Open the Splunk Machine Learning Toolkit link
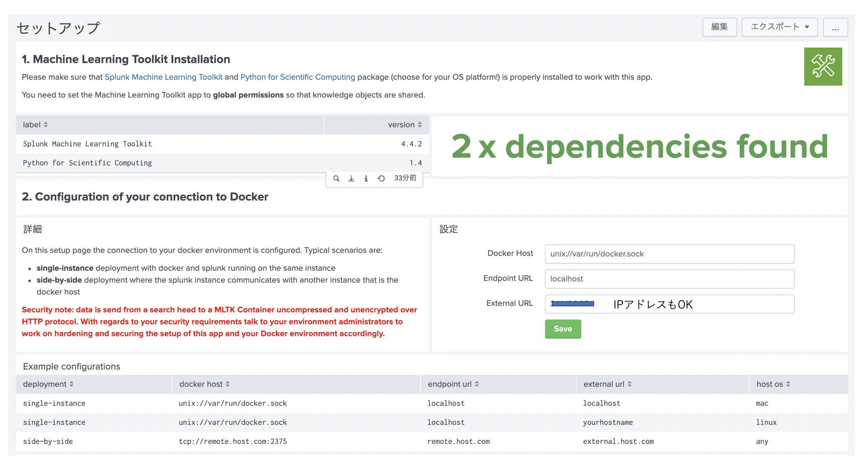 tap(163, 77)
